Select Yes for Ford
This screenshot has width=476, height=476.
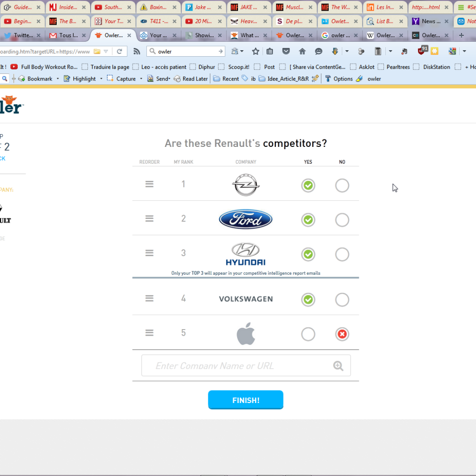pyautogui.click(x=308, y=220)
